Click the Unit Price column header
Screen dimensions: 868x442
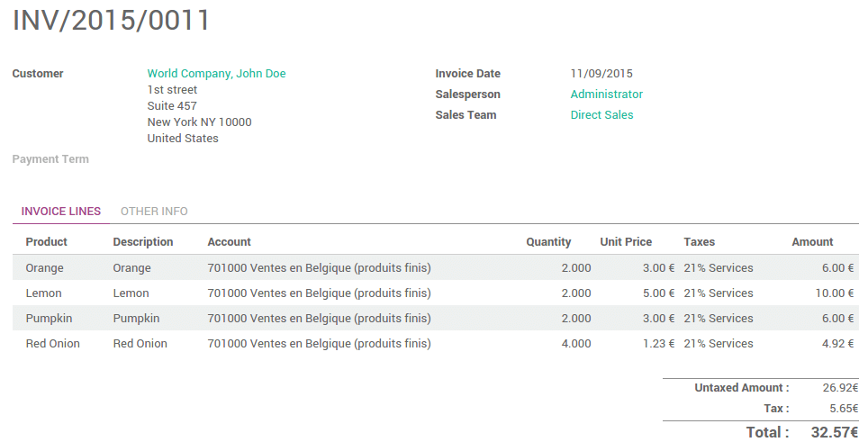point(626,242)
